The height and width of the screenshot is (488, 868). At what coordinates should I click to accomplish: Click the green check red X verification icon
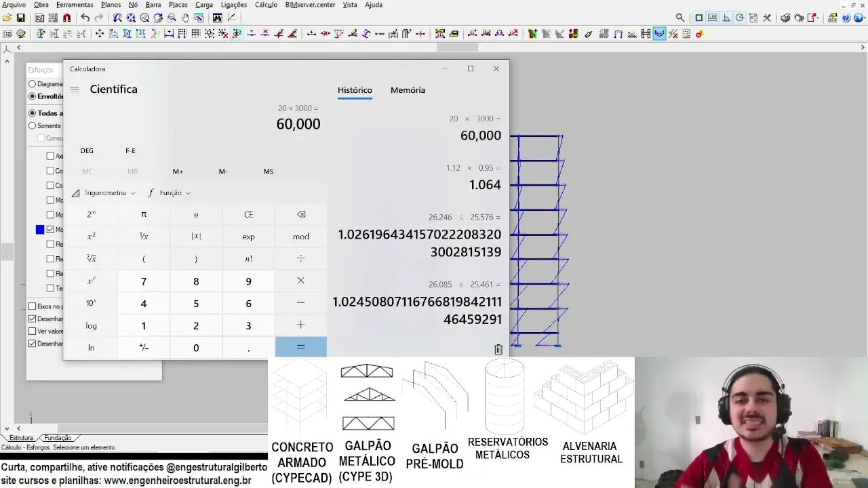click(673, 33)
